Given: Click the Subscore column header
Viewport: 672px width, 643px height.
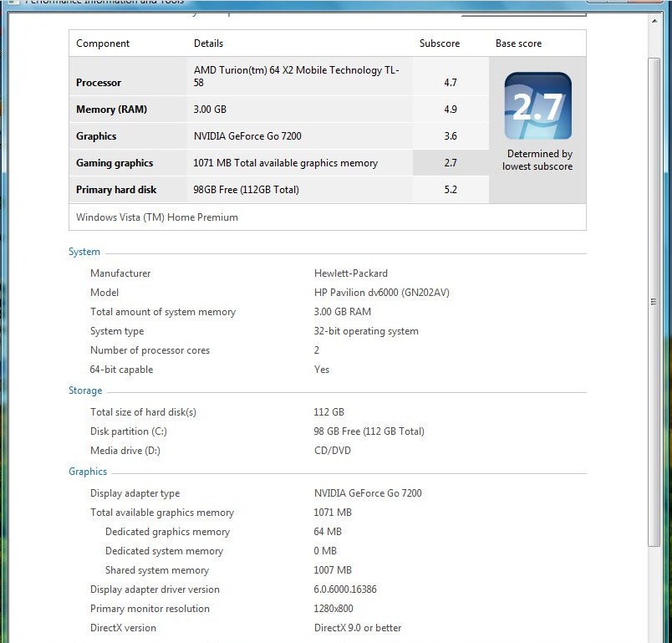Looking at the screenshot, I should (440, 43).
